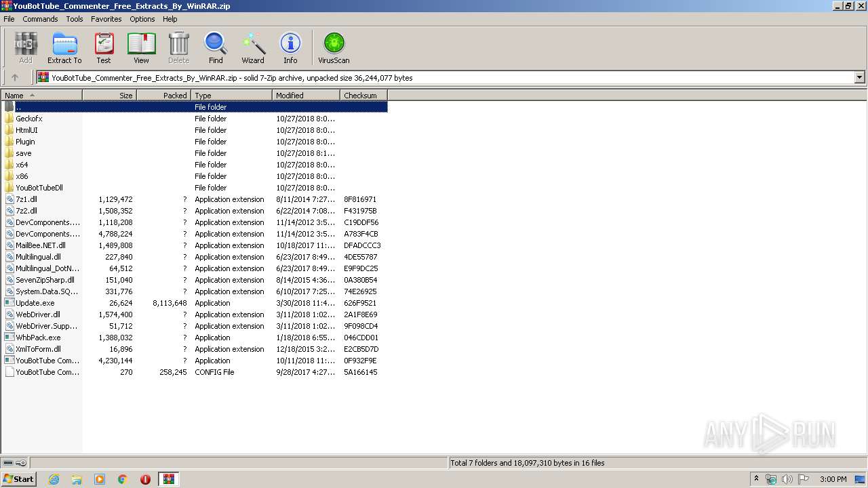This screenshot has width=868, height=488.
Task: Show archive Info
Action: coord(290,48)
